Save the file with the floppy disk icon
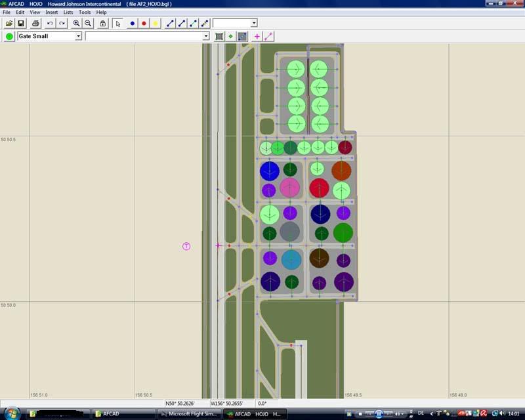This screenshot has height=420, width=525. (x=21, y=23)
